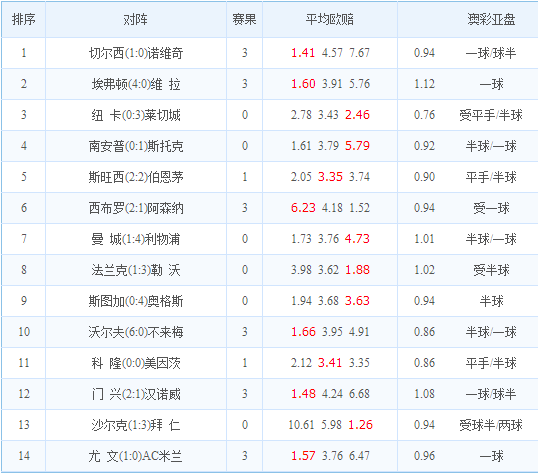
Task: Select match 尤文(1:0)AC米兰
Action: coord(136,456)
